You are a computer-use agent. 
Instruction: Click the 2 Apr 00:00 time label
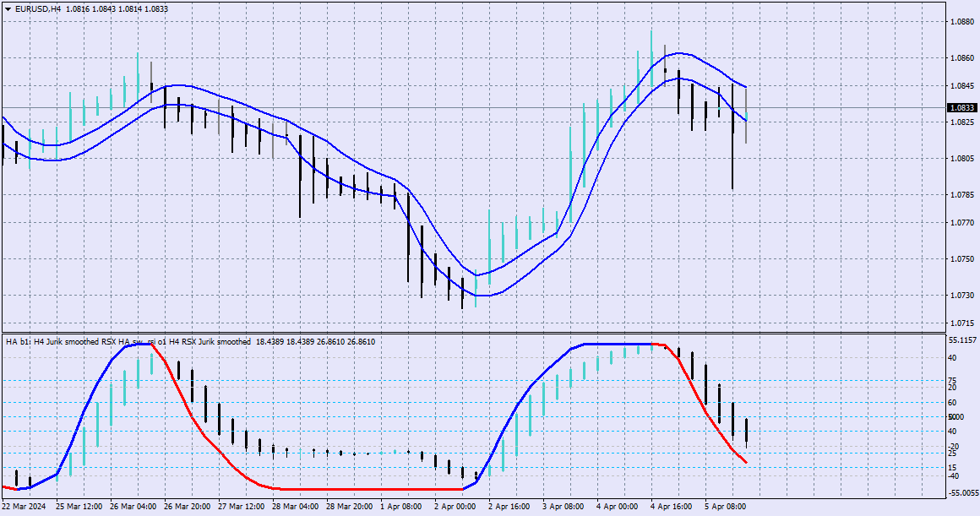455,507
